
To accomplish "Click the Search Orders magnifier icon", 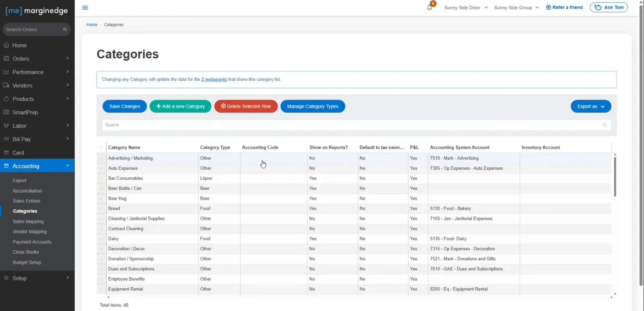I will coord(65,29).
